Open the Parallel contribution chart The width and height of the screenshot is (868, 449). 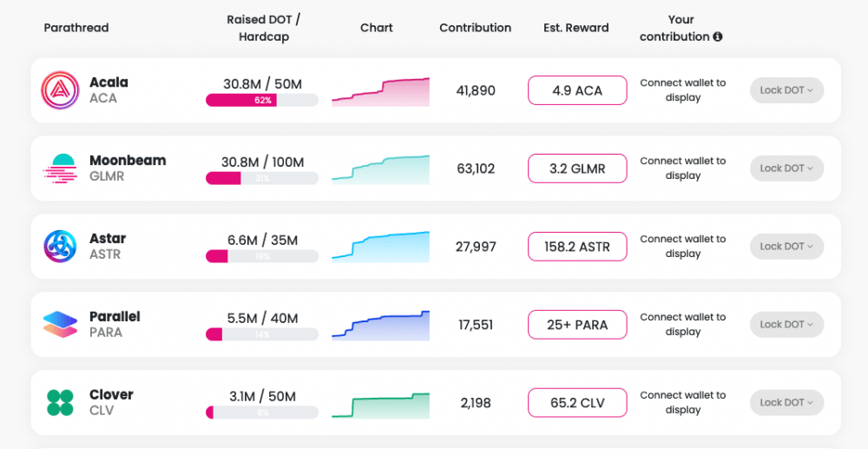click(381, 326)
